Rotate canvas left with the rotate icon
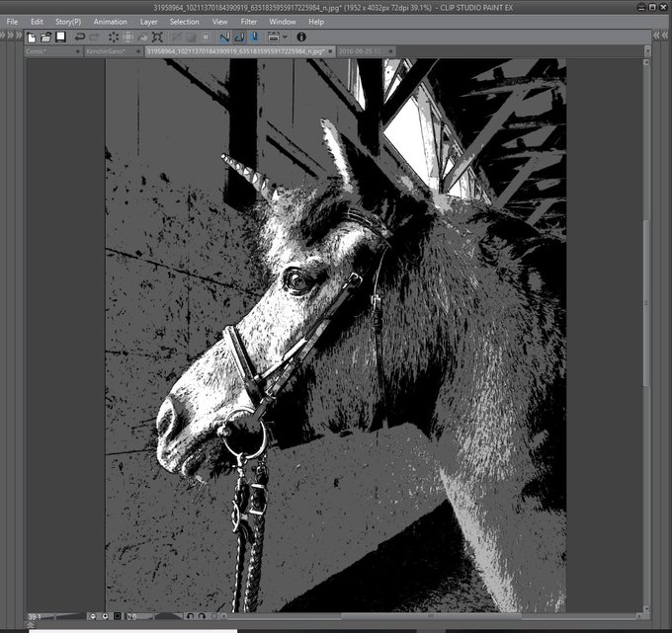This screenshot has height=633, width=672. pos(191,617)
